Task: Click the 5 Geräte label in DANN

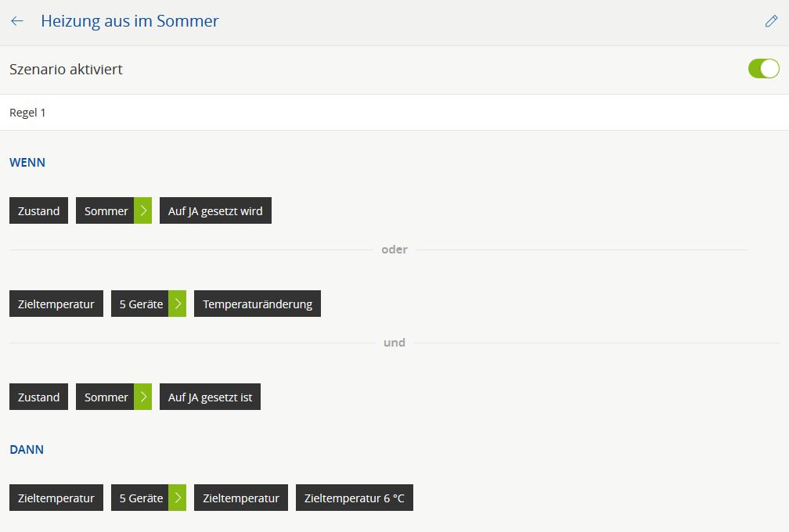Action: click(x=141, y=498)
